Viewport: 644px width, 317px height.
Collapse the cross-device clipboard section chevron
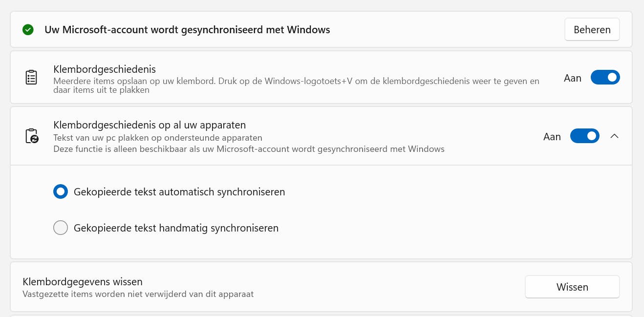(x=615, y=136)
